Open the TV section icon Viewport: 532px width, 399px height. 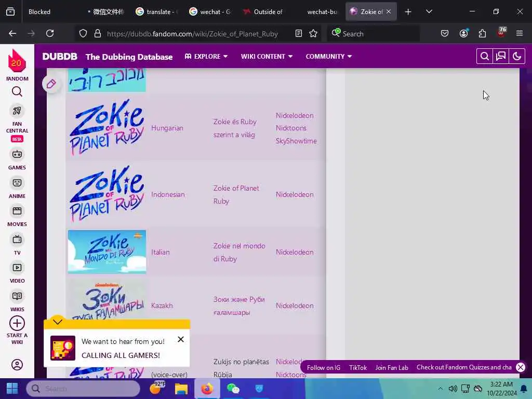pos(17,240)
